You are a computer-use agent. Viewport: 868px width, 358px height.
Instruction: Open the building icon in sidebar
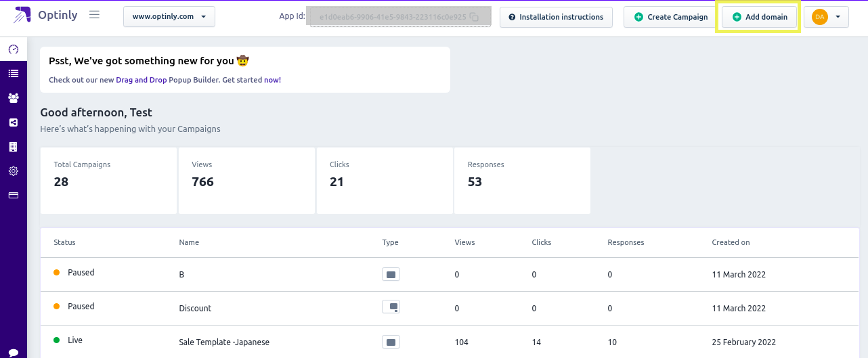pyautogui.click(x=14, y=147)
